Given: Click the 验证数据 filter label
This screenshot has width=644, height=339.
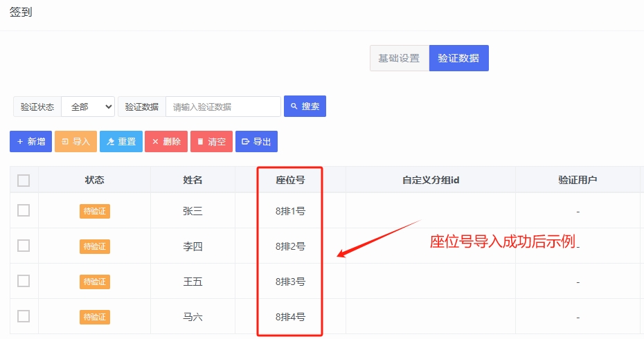Looking at the screenshot, I should click(142, 107).
